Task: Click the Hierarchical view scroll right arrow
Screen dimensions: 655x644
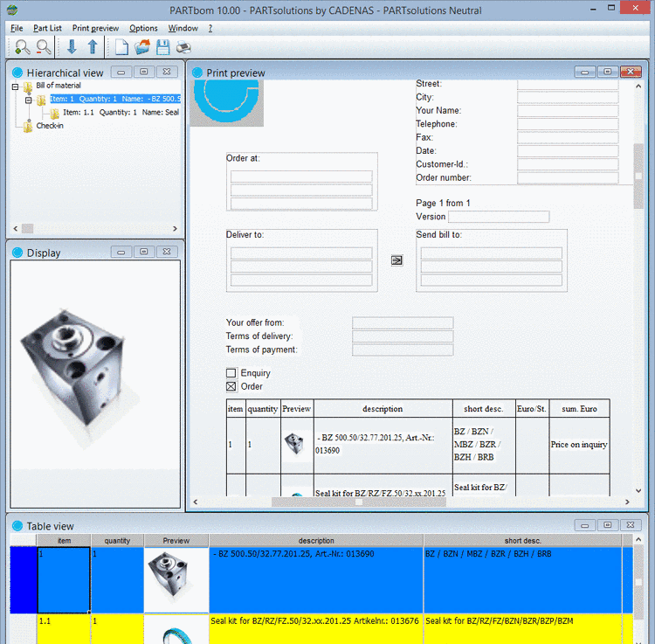Action: click(x=175, y=229)
